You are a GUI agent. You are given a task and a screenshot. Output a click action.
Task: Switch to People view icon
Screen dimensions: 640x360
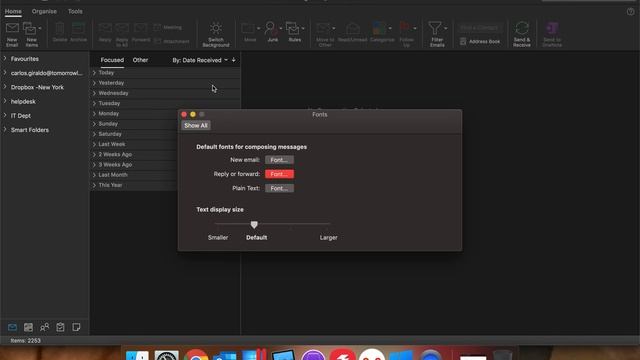pyautogui.click(x=44, y=327)
